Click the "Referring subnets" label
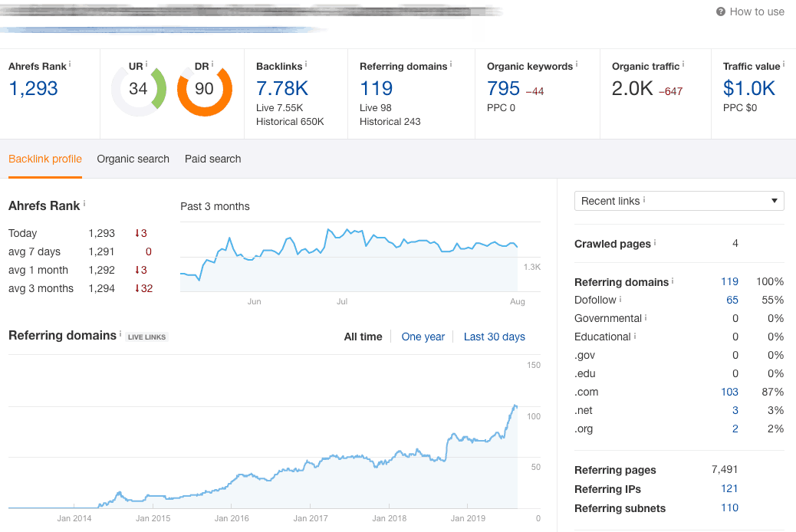 point(620,509)
